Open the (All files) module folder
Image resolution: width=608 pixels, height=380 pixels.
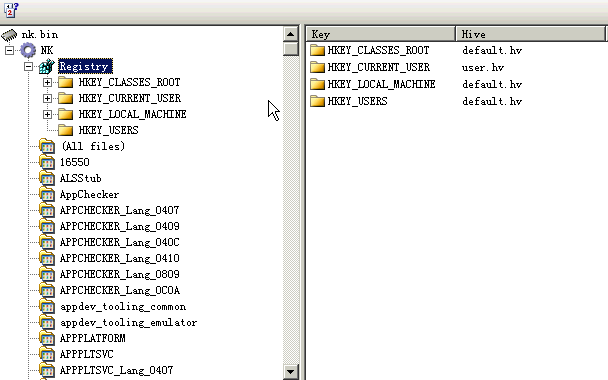point(47,147)
